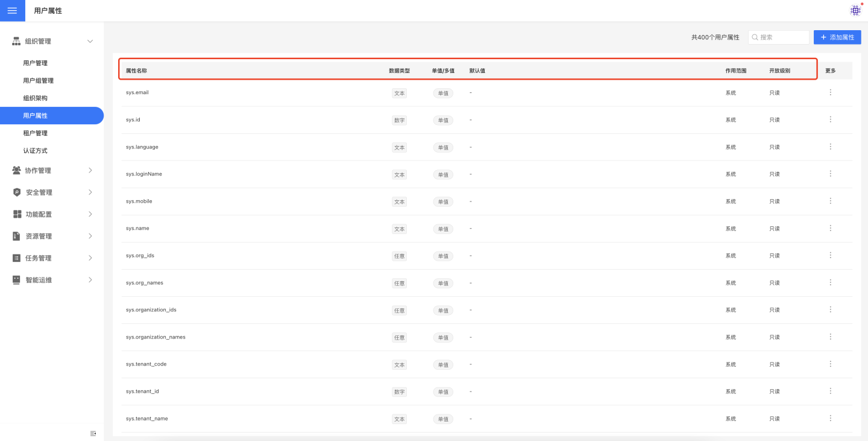Screen dimensions: 868x441
Task: Open more options for sys.org_names row
Action: 830,282
